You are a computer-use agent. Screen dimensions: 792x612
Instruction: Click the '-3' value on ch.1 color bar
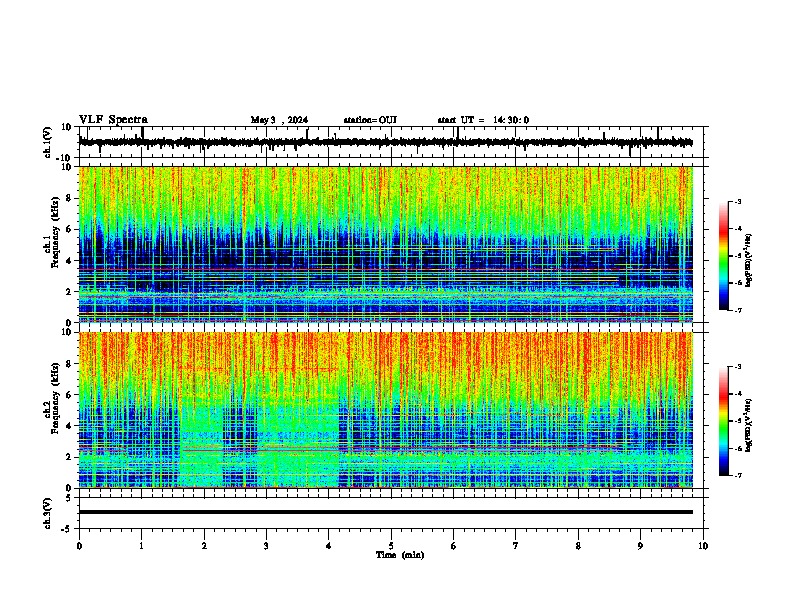[737, 201]
